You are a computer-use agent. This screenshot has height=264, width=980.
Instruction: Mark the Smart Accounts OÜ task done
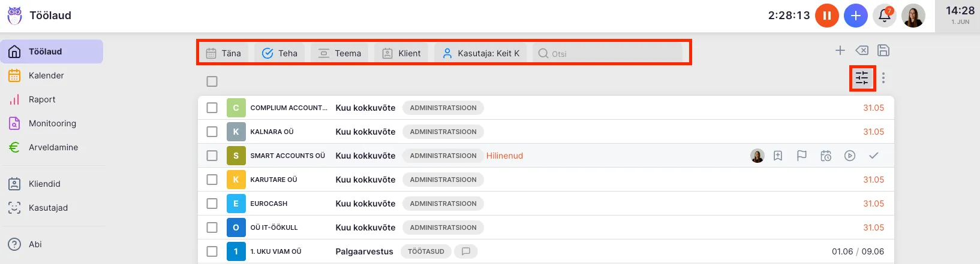click(874, 156)
